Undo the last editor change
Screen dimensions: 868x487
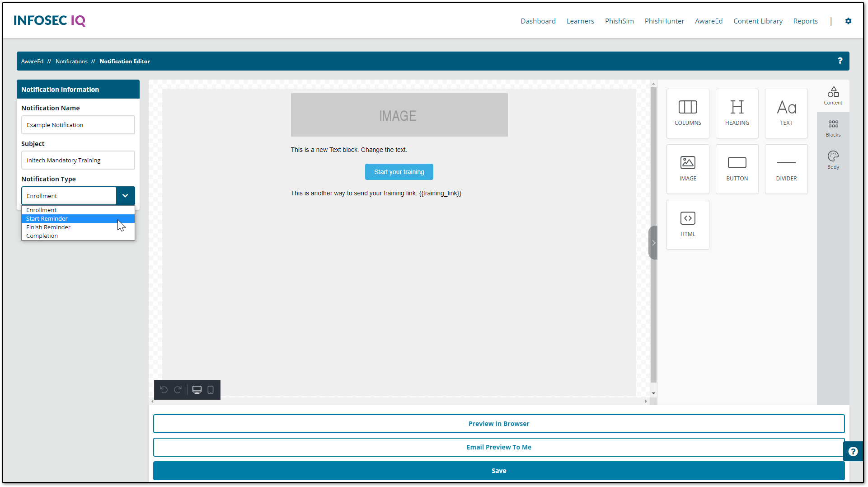click(x=164, y=389)
